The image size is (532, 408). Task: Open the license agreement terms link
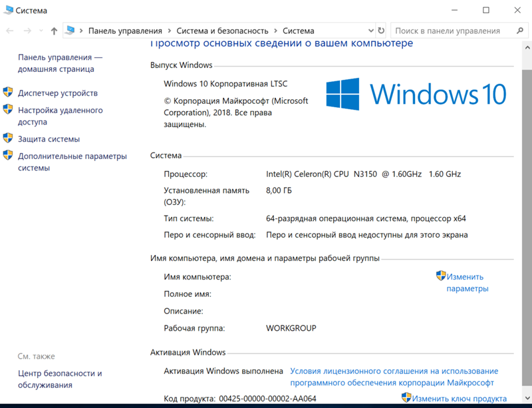point(394,377)
